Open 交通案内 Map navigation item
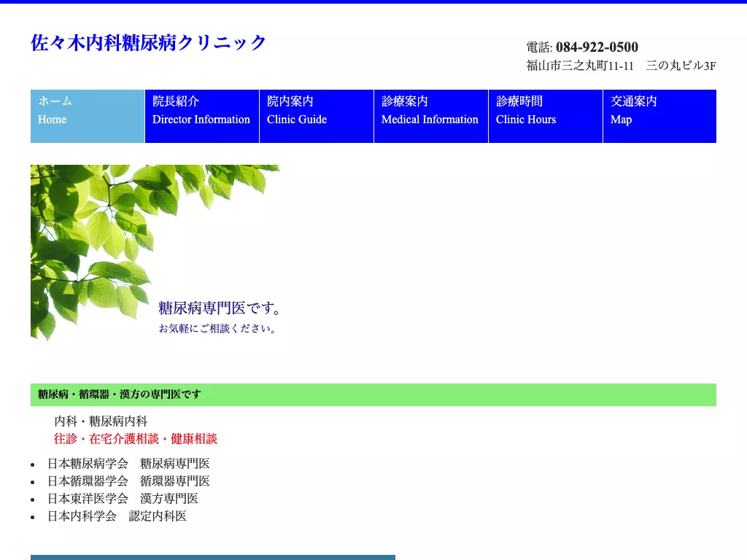The height and width of the screenshot is (560, 747). click(659, 116)
